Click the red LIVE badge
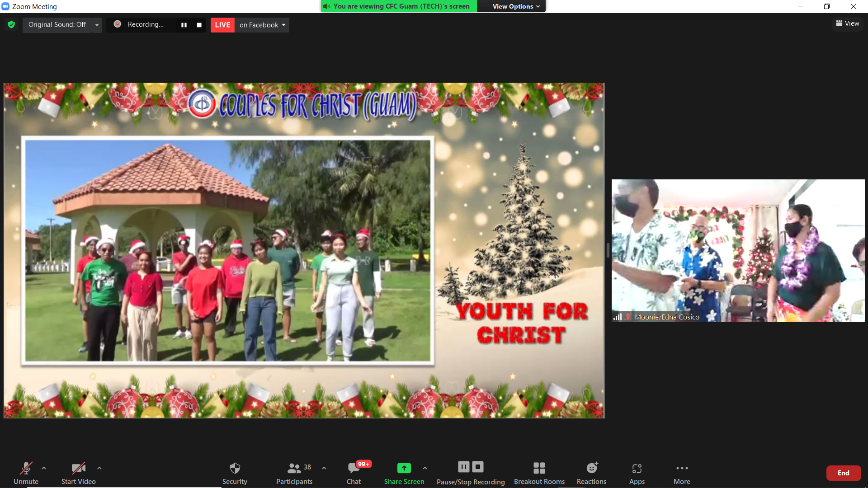This screenshot has height=488, width=868. (x=222, y=25)
